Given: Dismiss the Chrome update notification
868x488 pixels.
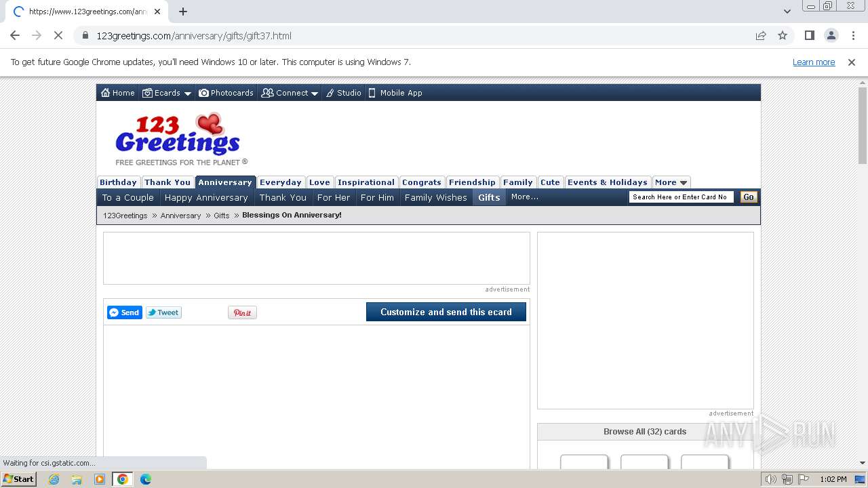Looking at the screenshot, I should click(852, 62).
